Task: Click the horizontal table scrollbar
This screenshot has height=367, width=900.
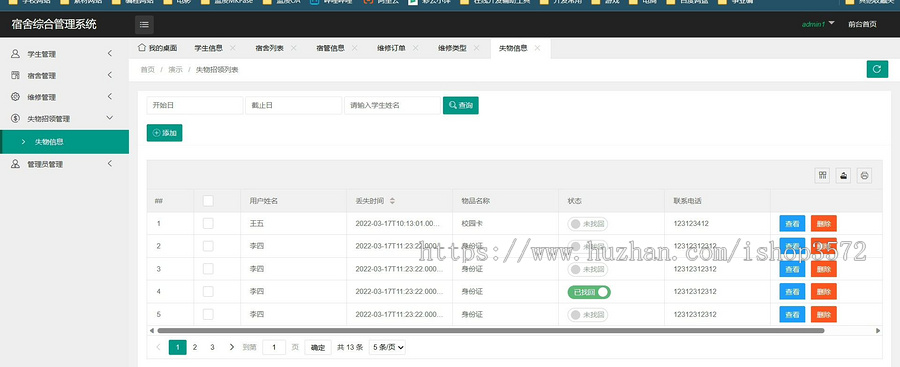Action: tap(491, 330)
